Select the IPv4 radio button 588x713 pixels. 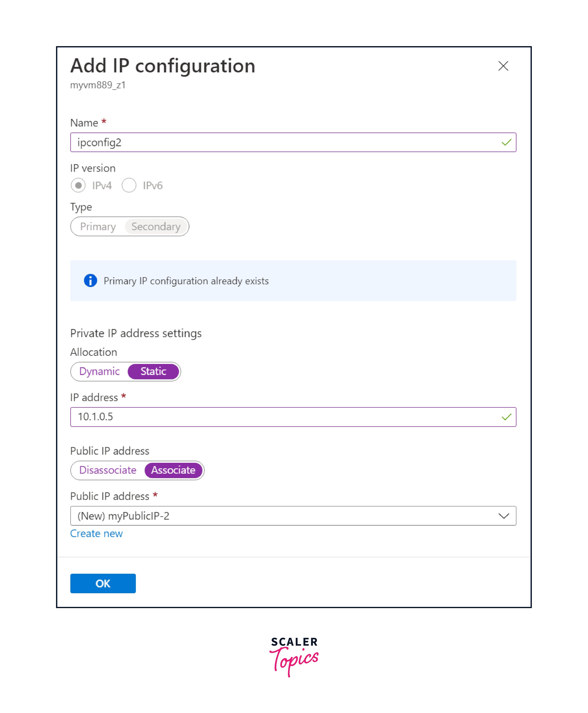(78, 186)
